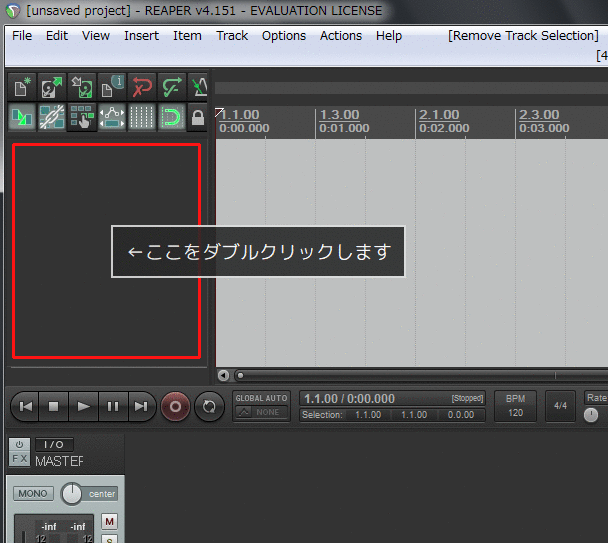Click the BPM 120 tempo field
Image resolution: width=608 pixels, height=543 pixels.
(515, 406)
